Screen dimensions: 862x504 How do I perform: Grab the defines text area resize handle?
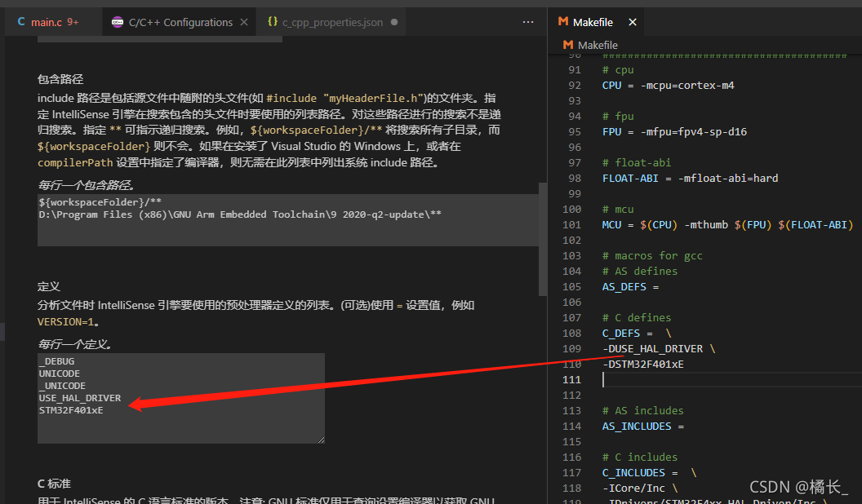pyautogui.click(x=321, y=440)
